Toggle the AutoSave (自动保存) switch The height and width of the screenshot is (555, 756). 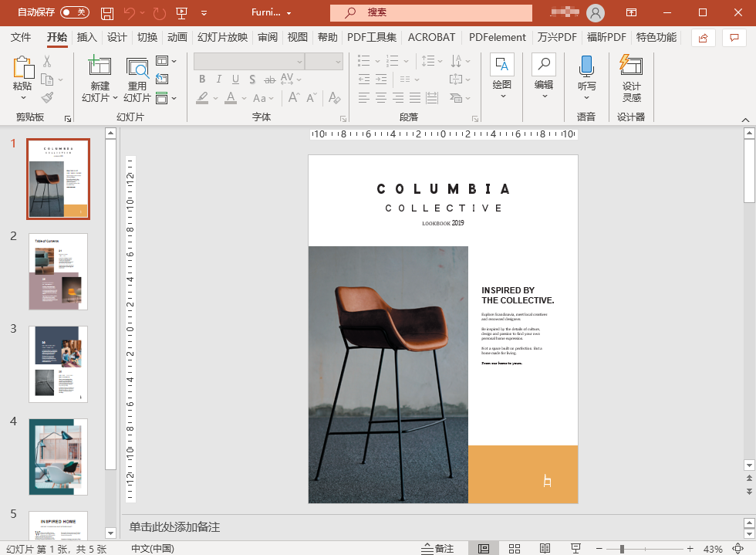[x=75, y=12]
